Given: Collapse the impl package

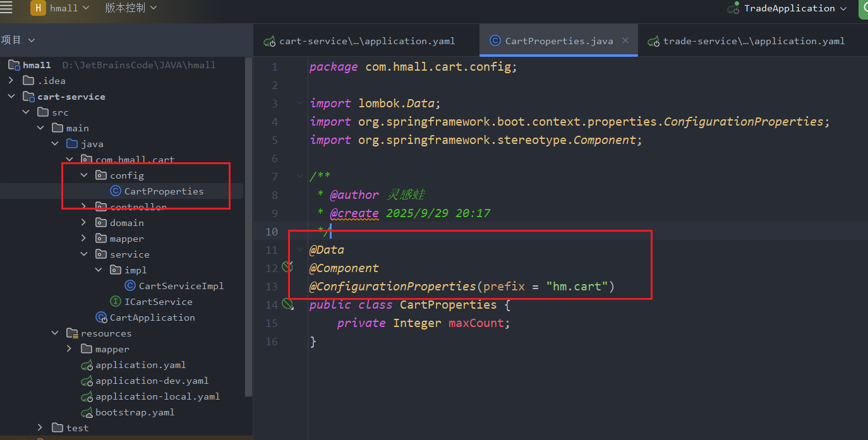Looking at the screenshot, I should tap(99, 270).
